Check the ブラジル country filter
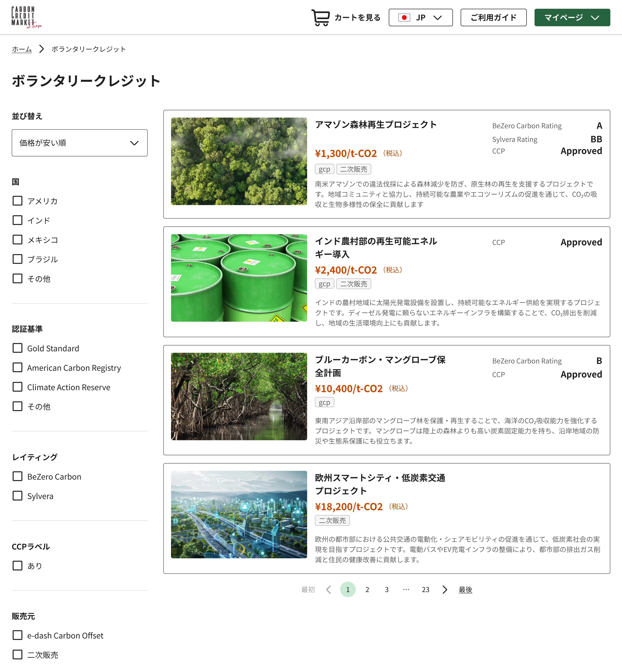Screen dimensions: 622x672 [17, 259]
